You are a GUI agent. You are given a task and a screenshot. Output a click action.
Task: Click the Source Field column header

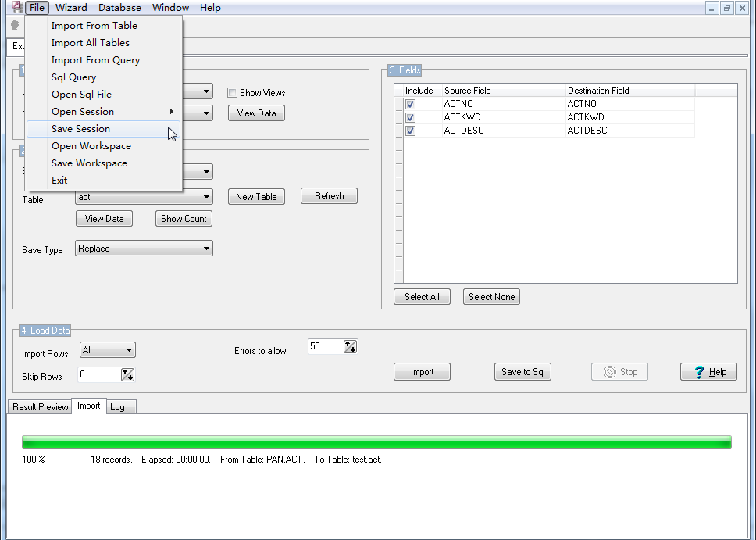504,90
